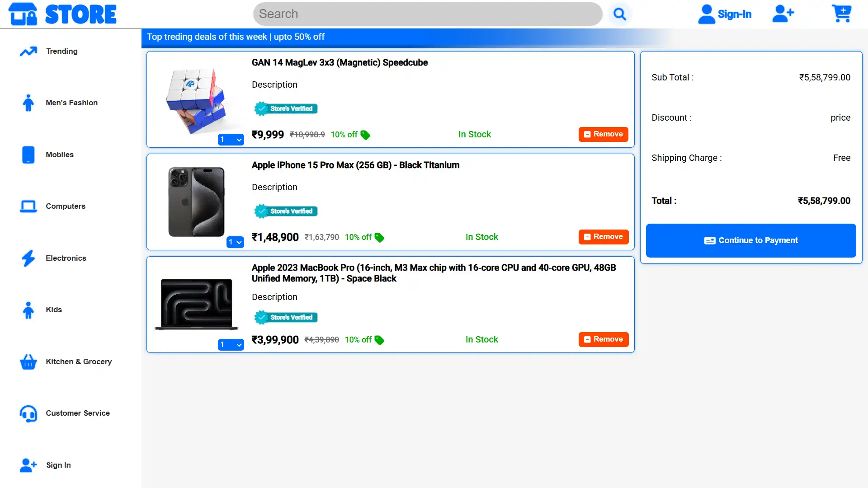868x488 pixels.
Task: Click the STORE brand title
Action: 81,14
